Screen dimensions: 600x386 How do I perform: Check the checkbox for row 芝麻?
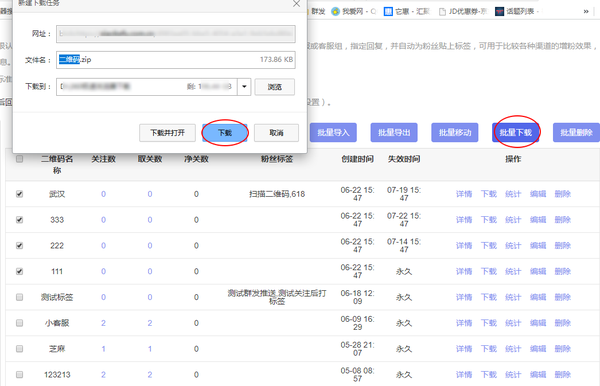coord(20,349)
